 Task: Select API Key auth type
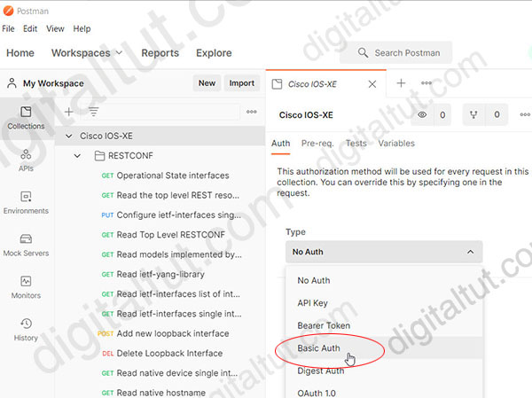click(384, 303)
